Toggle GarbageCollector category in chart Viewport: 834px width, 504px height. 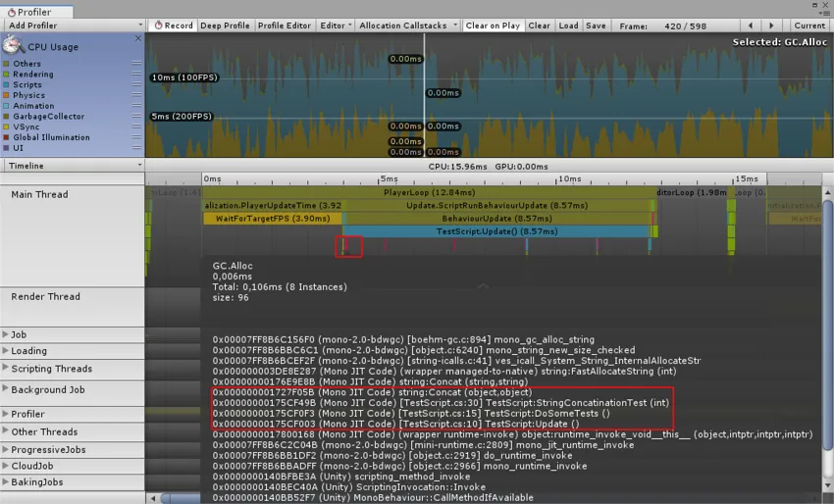pyautogui.click(x=7, y=116)
